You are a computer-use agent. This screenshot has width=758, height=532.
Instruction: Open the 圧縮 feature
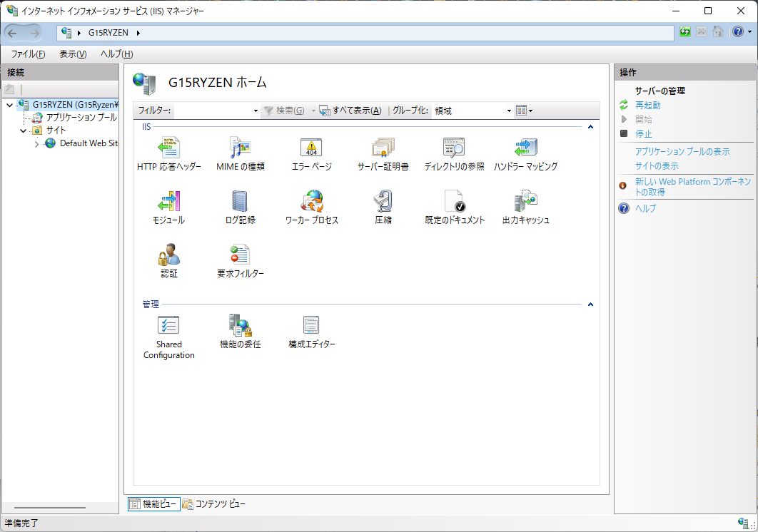(383, 208)
